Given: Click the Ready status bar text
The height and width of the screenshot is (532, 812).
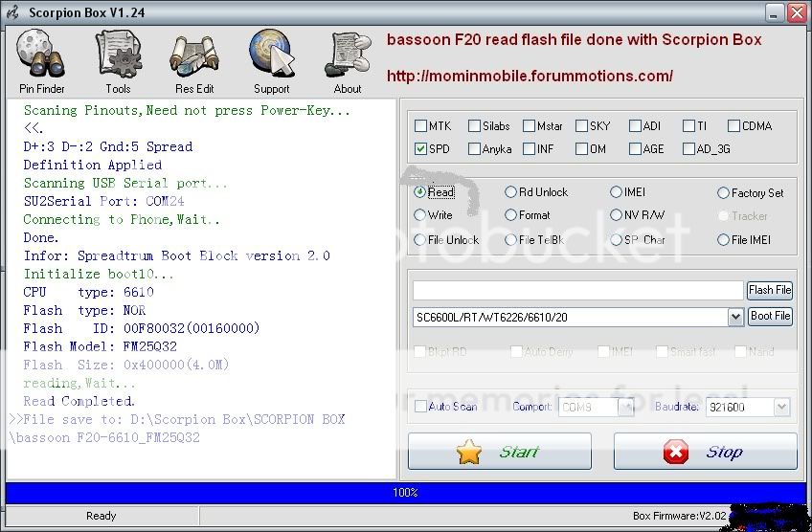Looking at the screenshot, I should (101, 516).
